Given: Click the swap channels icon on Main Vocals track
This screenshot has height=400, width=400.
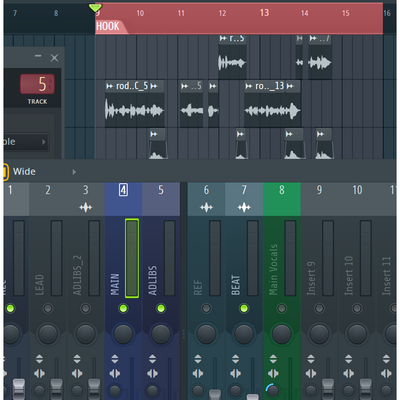Looking at the screenshot, I should point(273,373).
